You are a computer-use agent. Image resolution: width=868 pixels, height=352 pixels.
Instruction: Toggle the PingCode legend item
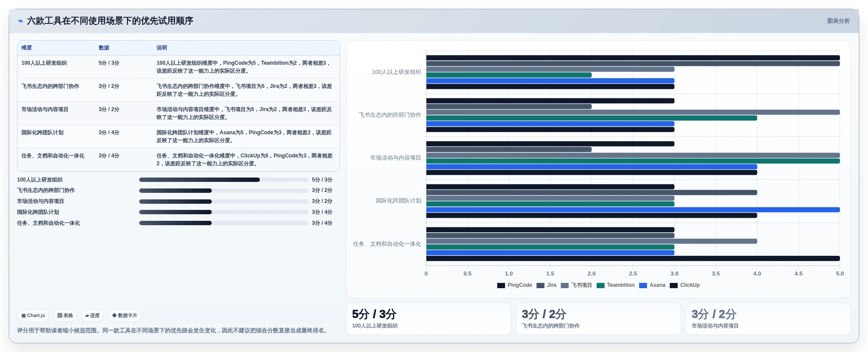pos(514,285)
